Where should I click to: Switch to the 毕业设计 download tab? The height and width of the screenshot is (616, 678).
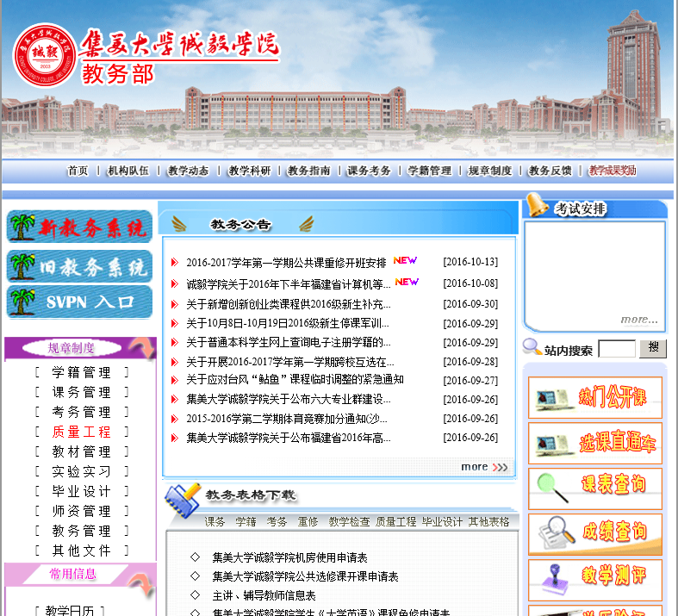tap(442, 522)
